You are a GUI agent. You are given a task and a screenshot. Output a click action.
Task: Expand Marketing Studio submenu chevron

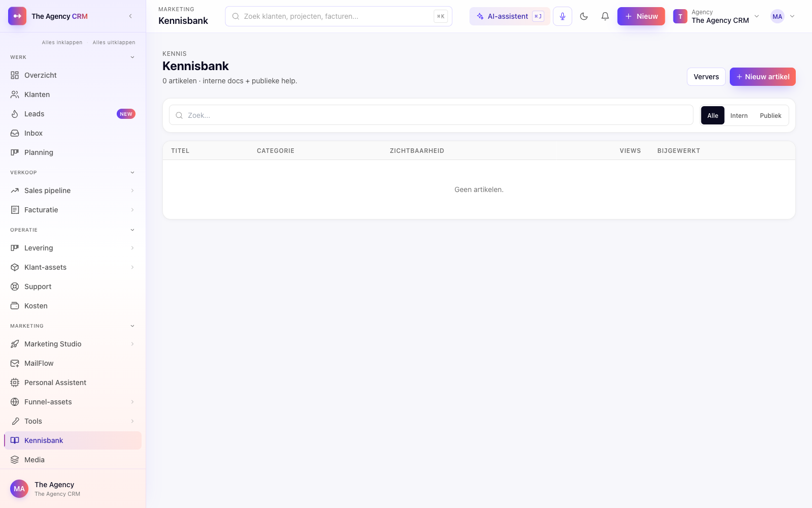pos(132,344)
